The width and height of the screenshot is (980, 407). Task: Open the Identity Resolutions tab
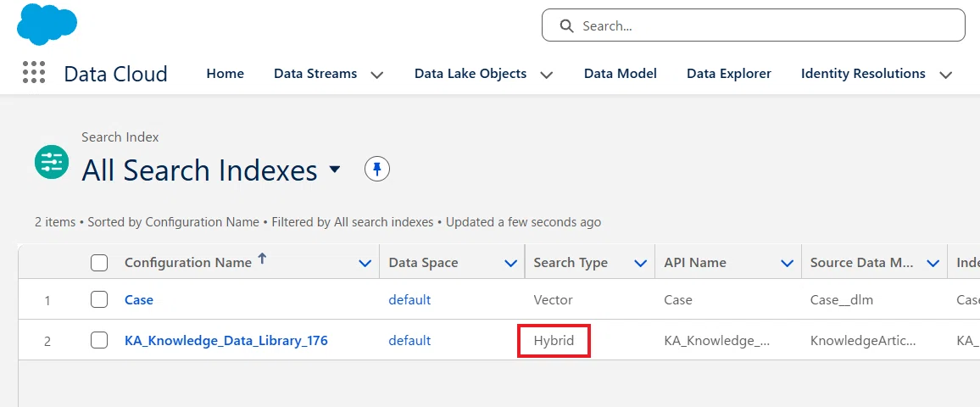coord(863,73)
